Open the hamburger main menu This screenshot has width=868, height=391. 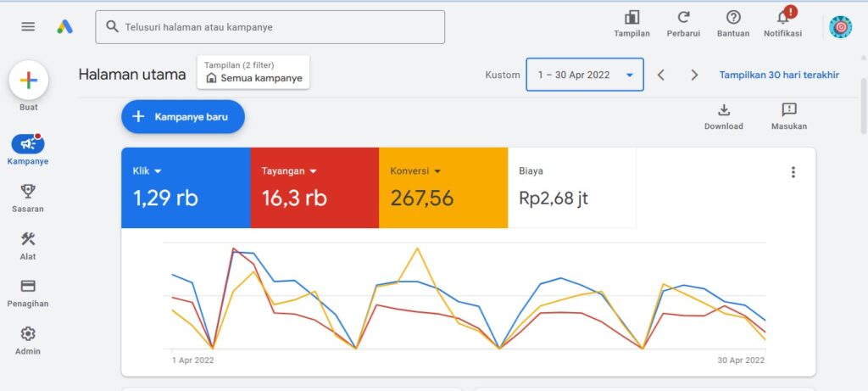coord(28,26)
